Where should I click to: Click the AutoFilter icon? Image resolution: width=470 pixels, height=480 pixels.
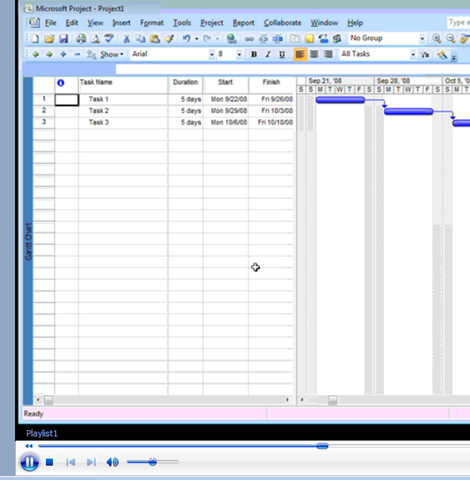[x=424, y=54]
